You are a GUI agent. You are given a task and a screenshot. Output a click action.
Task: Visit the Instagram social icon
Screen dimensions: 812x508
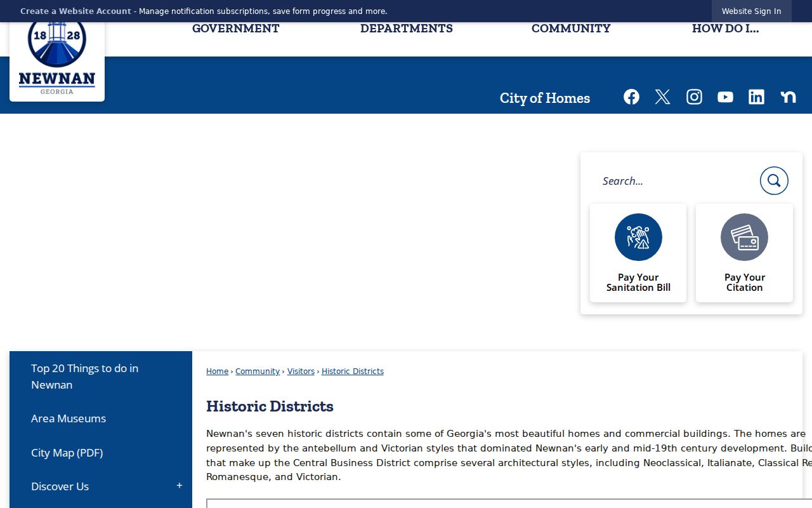coord(694,97)
